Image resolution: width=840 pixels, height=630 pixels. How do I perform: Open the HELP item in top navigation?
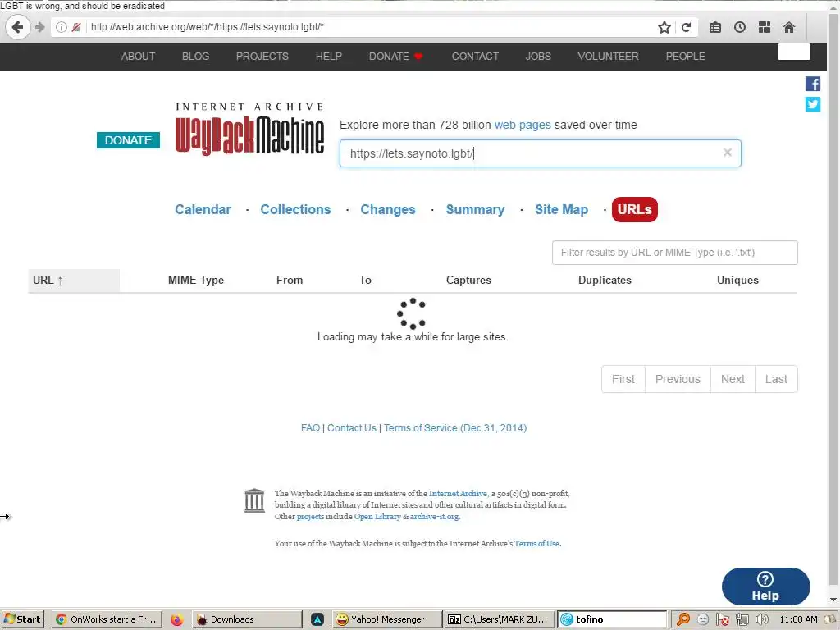click(x=328, y=57)
